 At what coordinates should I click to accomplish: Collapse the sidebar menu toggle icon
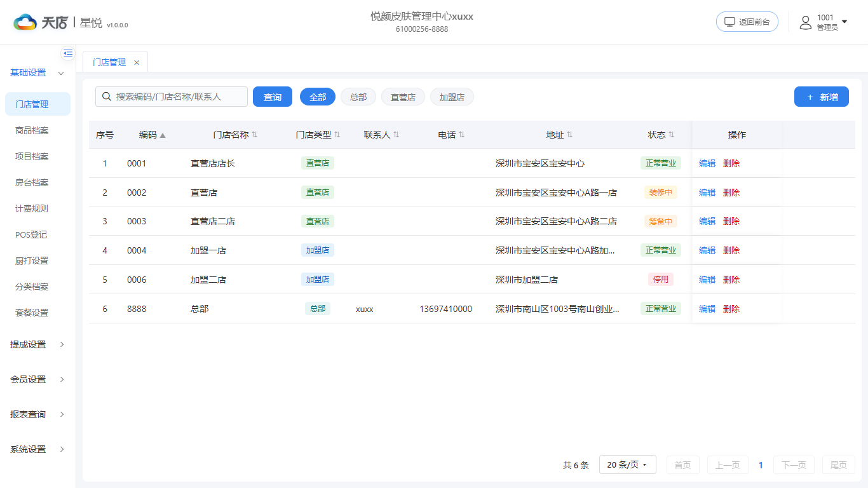coord(68,53)
